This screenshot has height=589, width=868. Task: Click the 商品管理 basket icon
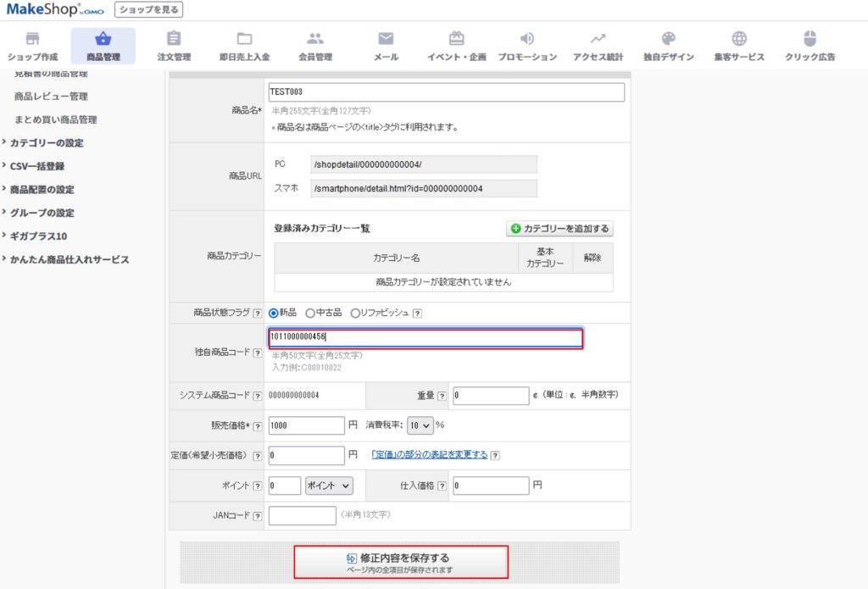tap(103, 39)
